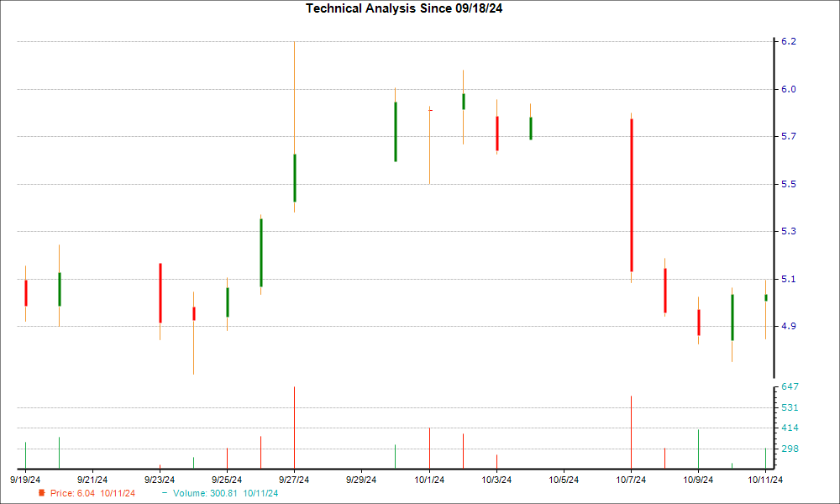Click the 5.5 price axis label
The width and height of the screenshot is (840, 504).
pos(789,184)
